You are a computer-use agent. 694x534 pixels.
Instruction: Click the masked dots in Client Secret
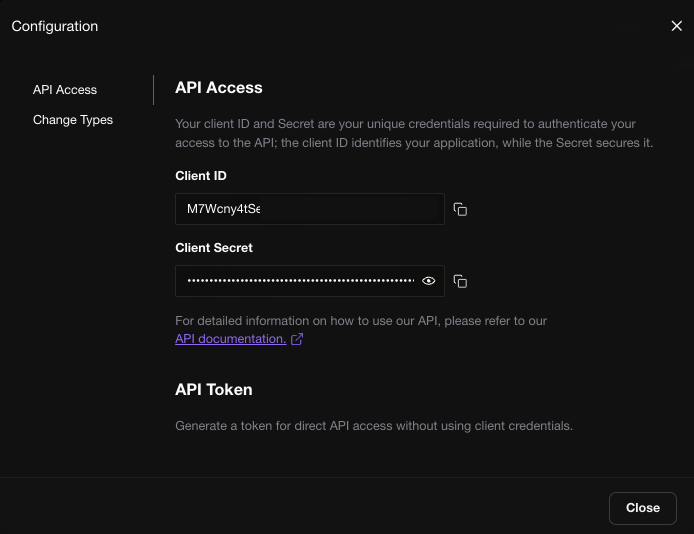[300, 281]
